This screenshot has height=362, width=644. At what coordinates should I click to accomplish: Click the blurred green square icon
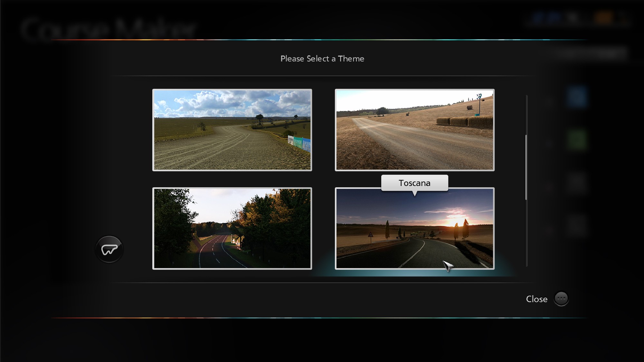point(577,140)
